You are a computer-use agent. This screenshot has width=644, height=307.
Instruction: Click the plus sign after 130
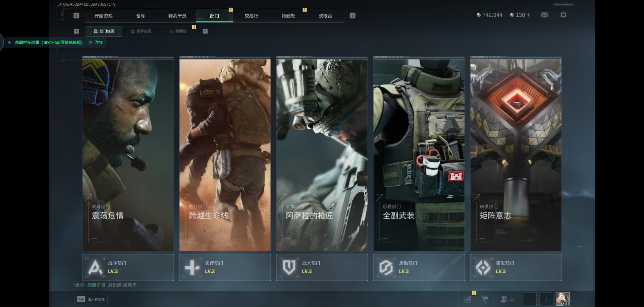pos(528,15)
